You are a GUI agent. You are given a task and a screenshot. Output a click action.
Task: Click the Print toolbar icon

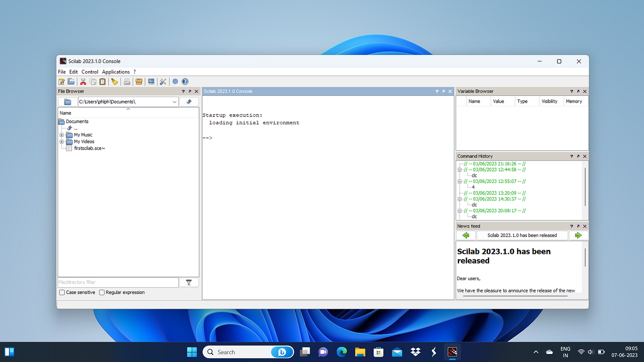[x=127, y=81]
